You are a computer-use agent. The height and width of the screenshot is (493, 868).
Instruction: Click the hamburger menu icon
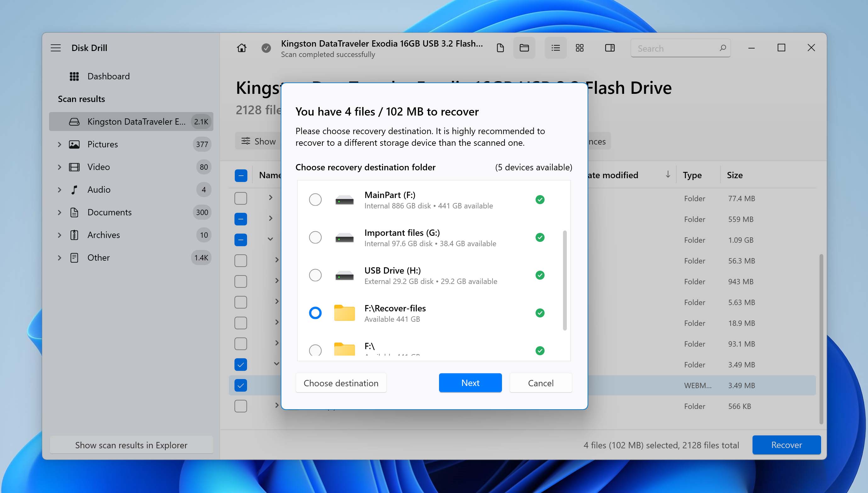56,47
